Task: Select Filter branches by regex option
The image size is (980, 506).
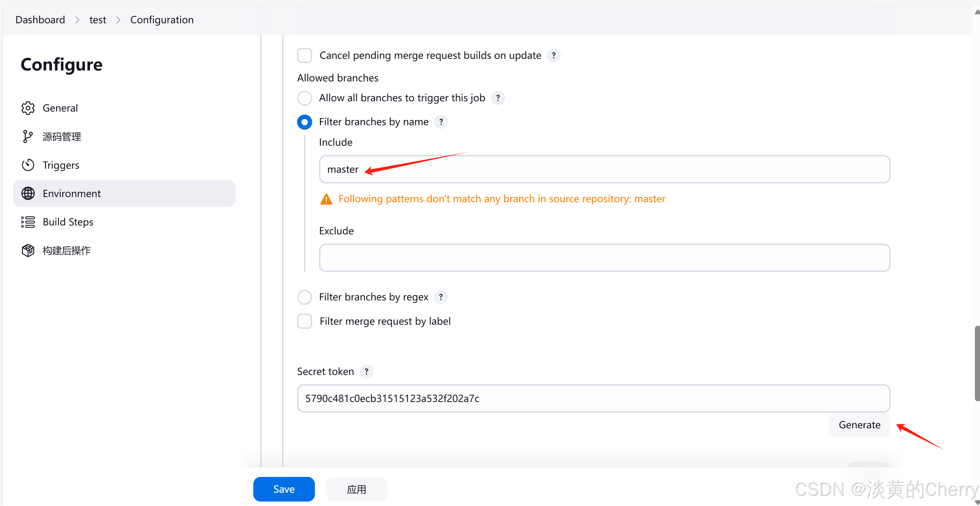Action: [305, 297]
